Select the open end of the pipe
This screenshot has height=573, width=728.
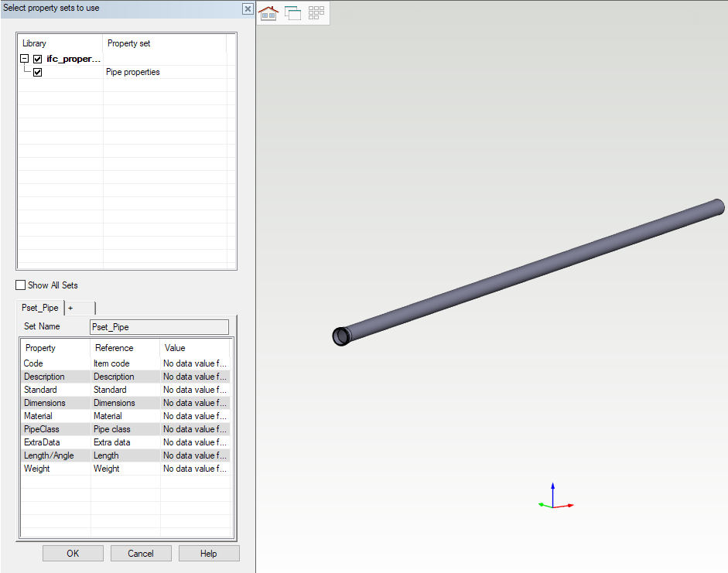click(x=340, y=336)
